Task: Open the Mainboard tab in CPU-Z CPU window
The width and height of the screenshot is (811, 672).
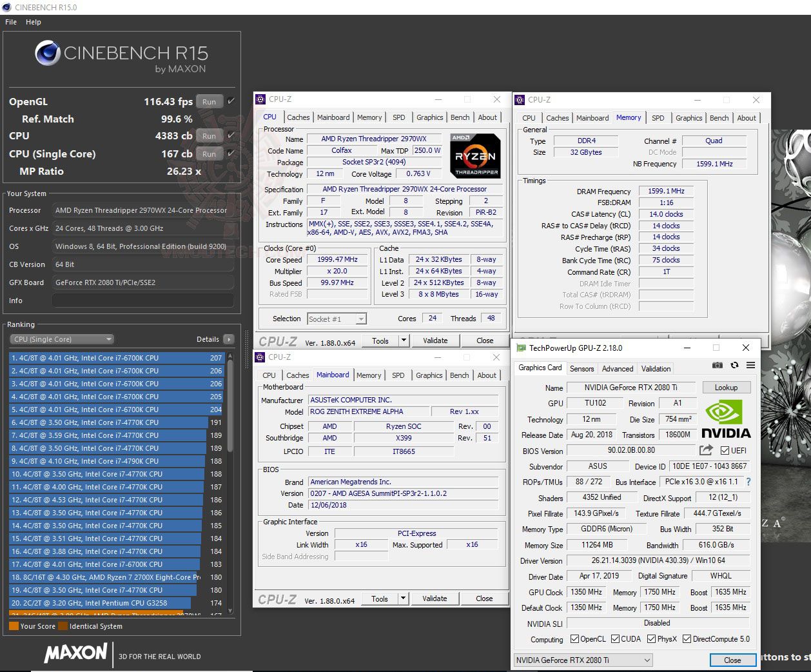Action: (333, 117)
